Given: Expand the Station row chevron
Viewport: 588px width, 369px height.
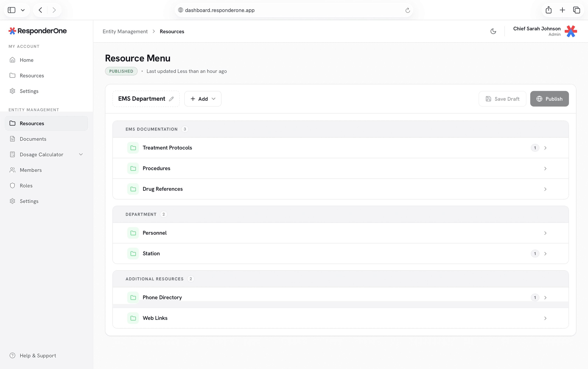Looking at the screenshot, I should 545,254.
